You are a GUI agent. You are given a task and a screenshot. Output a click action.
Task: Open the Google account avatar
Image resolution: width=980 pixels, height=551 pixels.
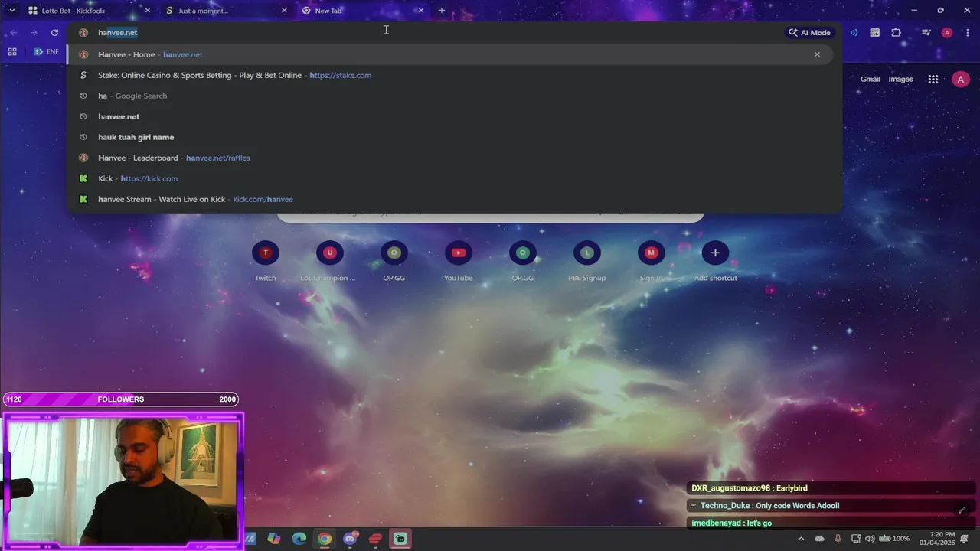pos(960,79)
